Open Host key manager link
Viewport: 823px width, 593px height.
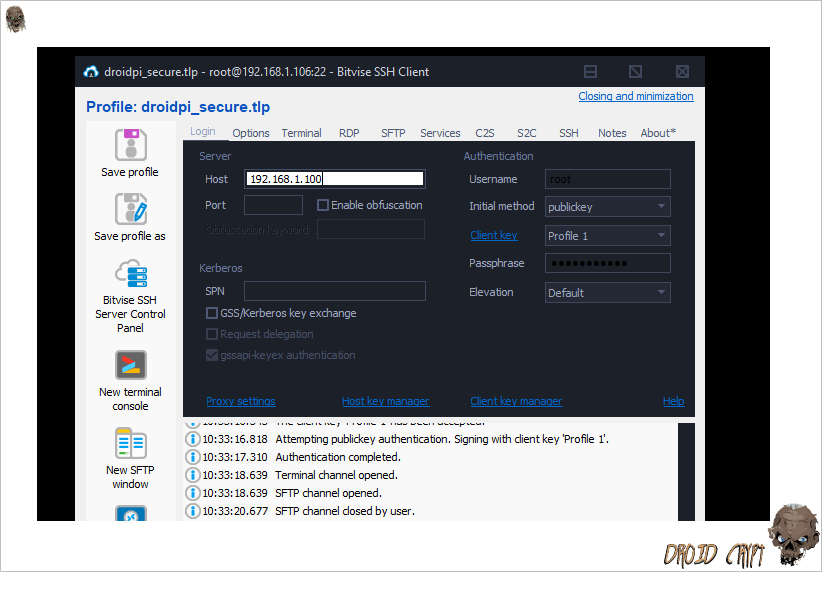pyautogui.click(x=385, y=401)
